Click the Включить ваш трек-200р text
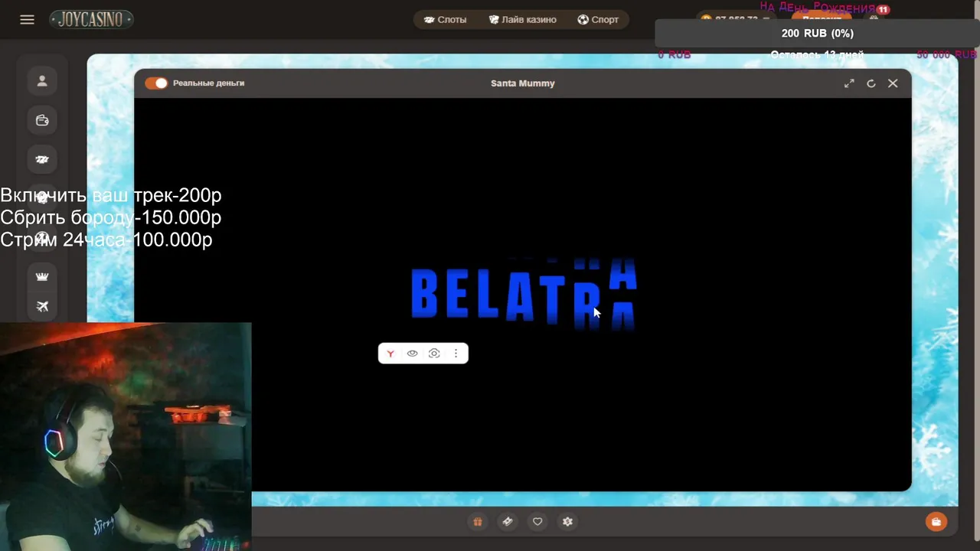This screenshot has height=551, width=980. pyautogui.click(x=111, y=195)
